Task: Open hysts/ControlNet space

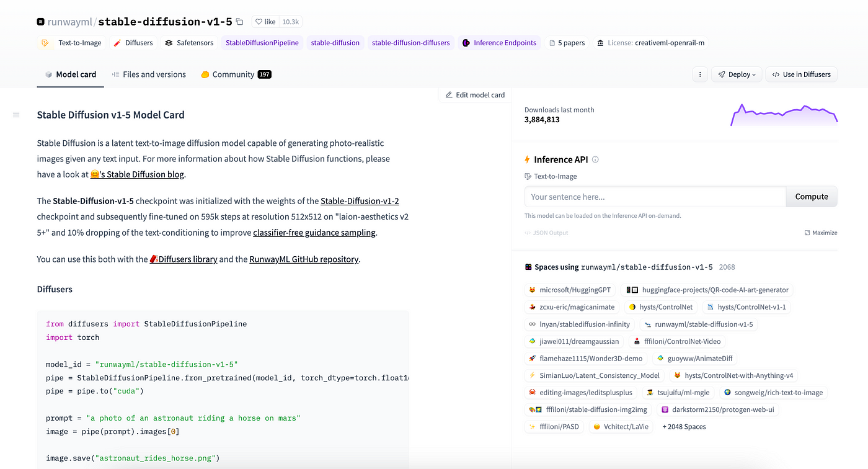Action: point(661,307)
